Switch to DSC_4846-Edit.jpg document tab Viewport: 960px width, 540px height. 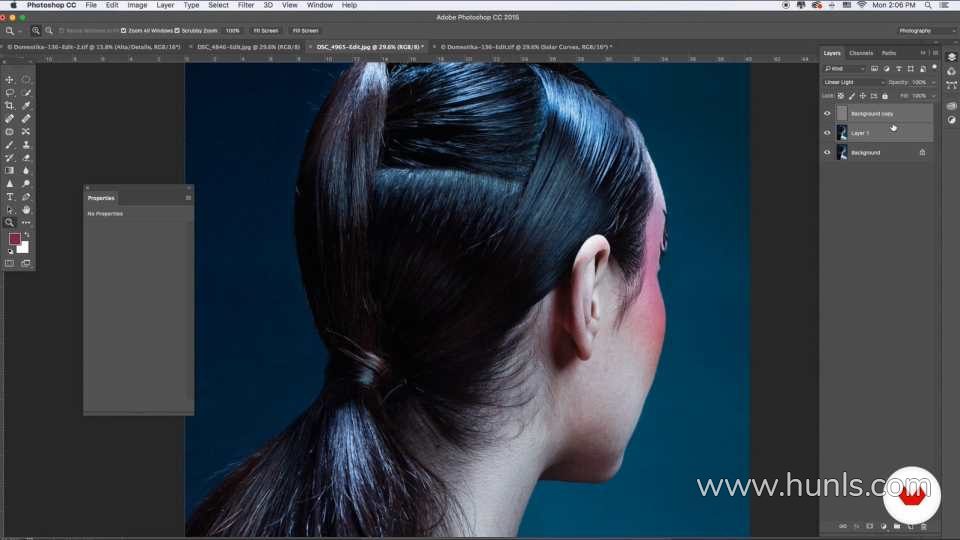(x=248, y=47)
